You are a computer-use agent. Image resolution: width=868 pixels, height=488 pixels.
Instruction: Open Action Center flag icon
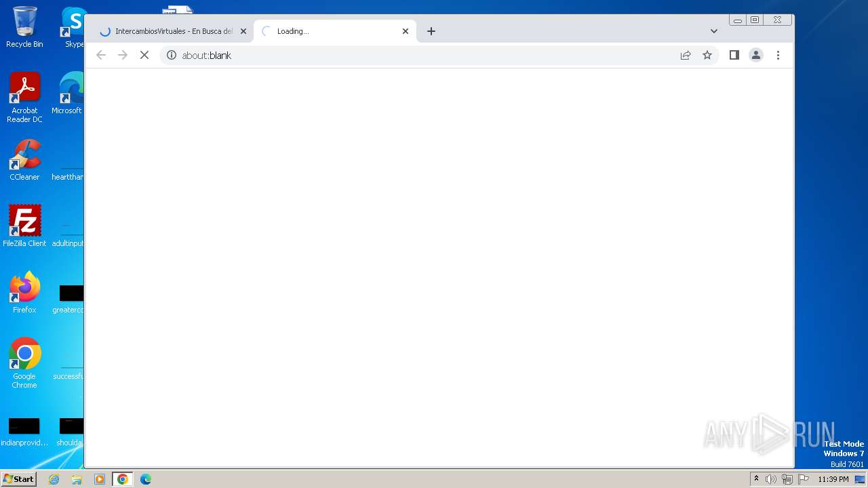pos(804,479)
